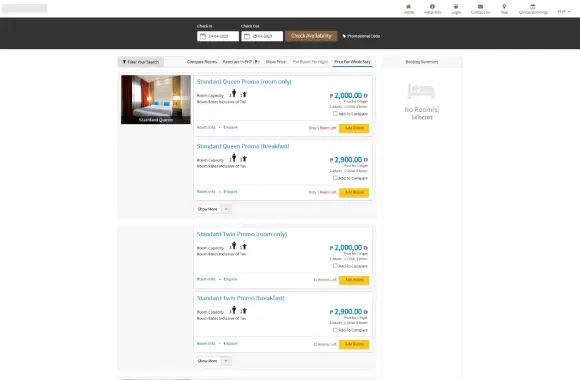Click info icon next to Queen room-only price
Viewport: 580px width, 380px height.
[365, 95]
